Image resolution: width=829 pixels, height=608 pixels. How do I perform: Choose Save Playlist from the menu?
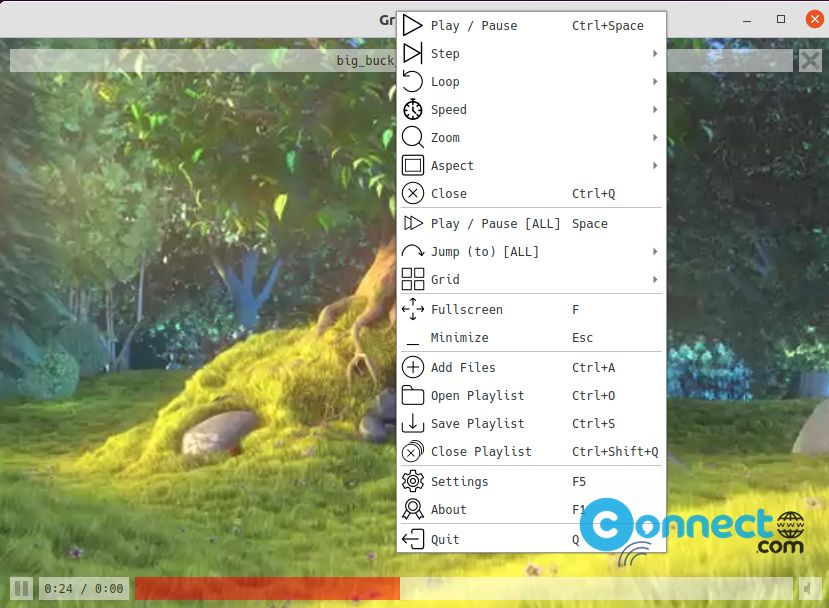click(x=531, y=423)
